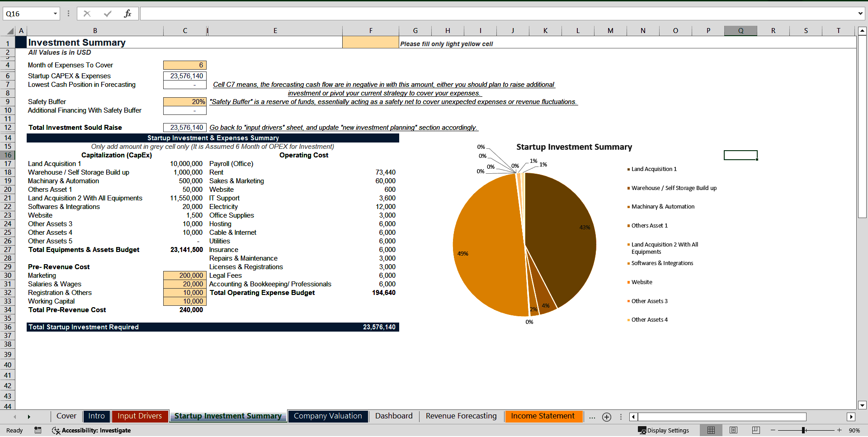Select the Startup Investment Summary chart title
The height and width of the screenshot is (437, 868).
pyautogui.click(x=574, y=147)
